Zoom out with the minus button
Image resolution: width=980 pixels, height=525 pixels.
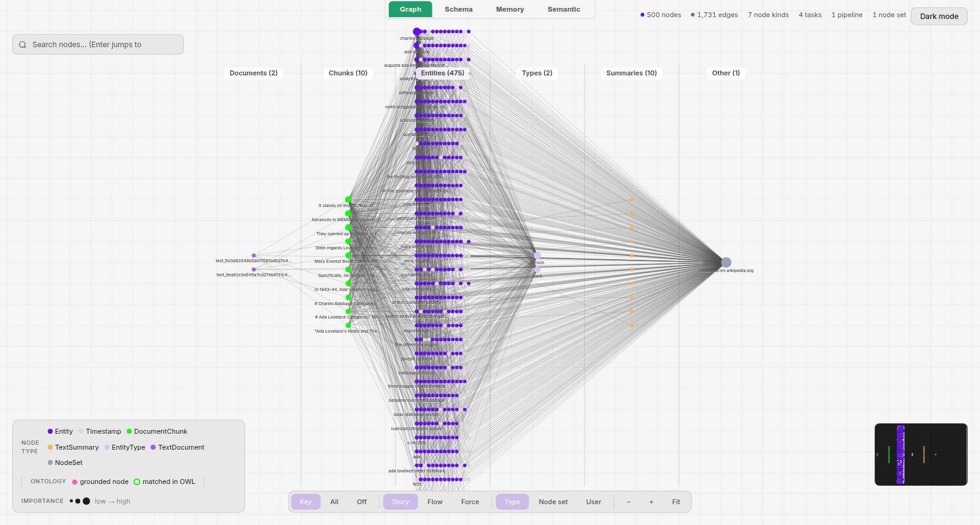628,502
